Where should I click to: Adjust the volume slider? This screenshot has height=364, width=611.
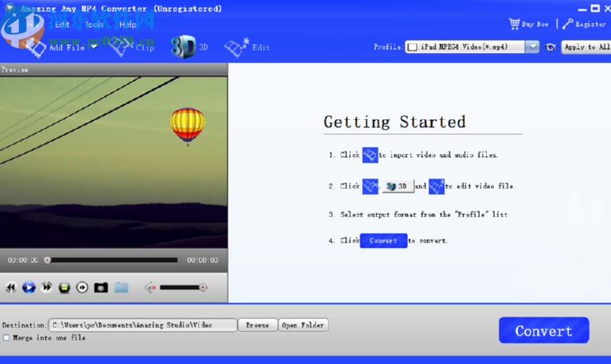pyautogui.click(x=183, y=287)
